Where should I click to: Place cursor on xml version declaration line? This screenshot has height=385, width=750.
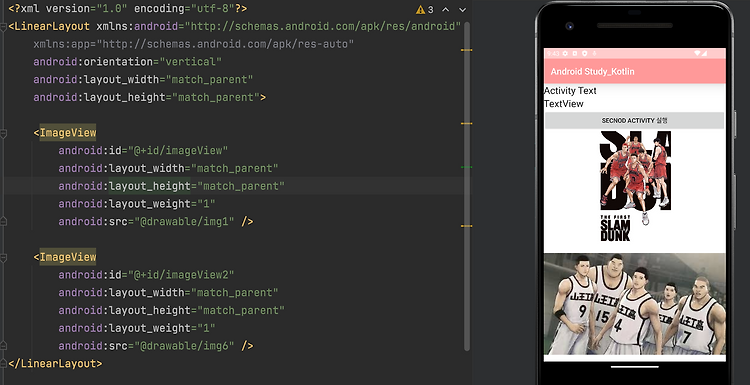click(128, 9)
